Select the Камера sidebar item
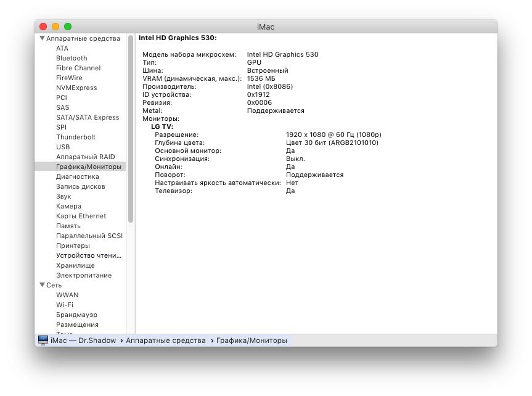Viewport: 532px width, 396px height. (68, 206)
